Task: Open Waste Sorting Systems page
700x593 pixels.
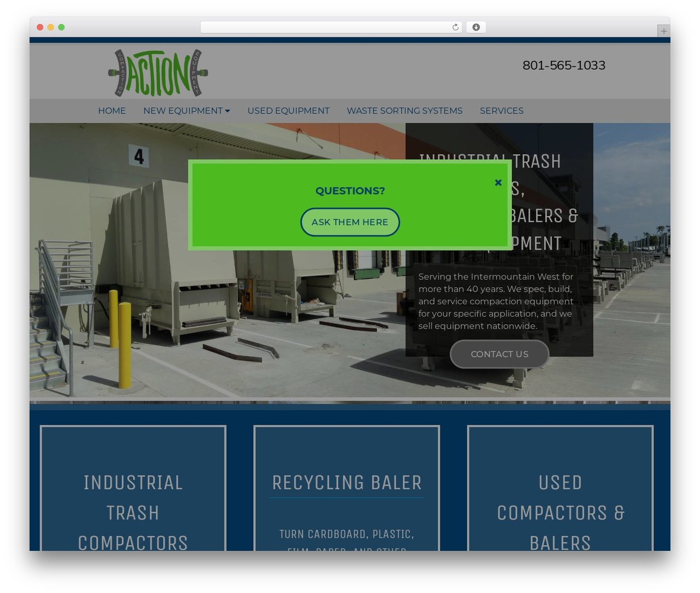Action: [x=405, y=111]
